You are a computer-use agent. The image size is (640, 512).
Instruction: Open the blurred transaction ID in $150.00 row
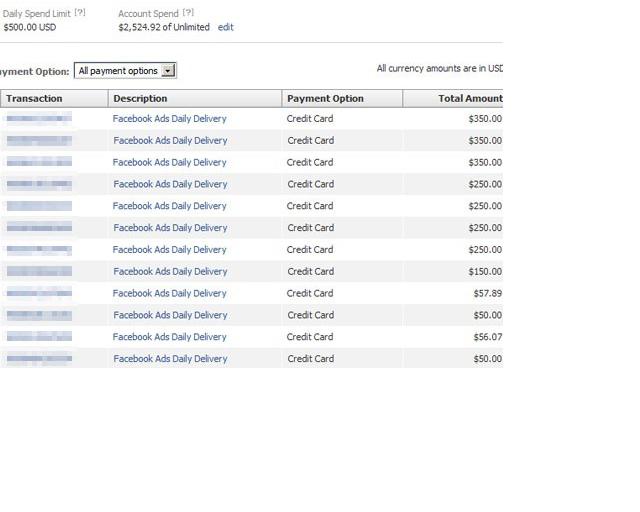coord(39,272)
